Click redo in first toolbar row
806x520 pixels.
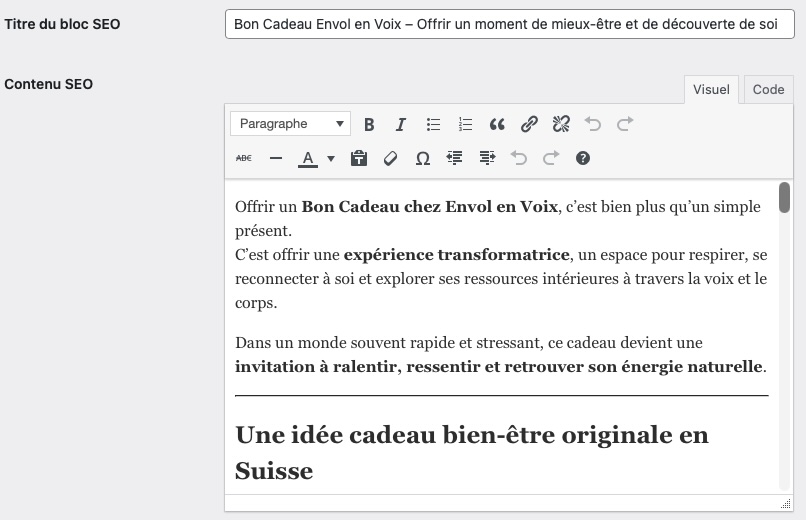click(625, 124)
